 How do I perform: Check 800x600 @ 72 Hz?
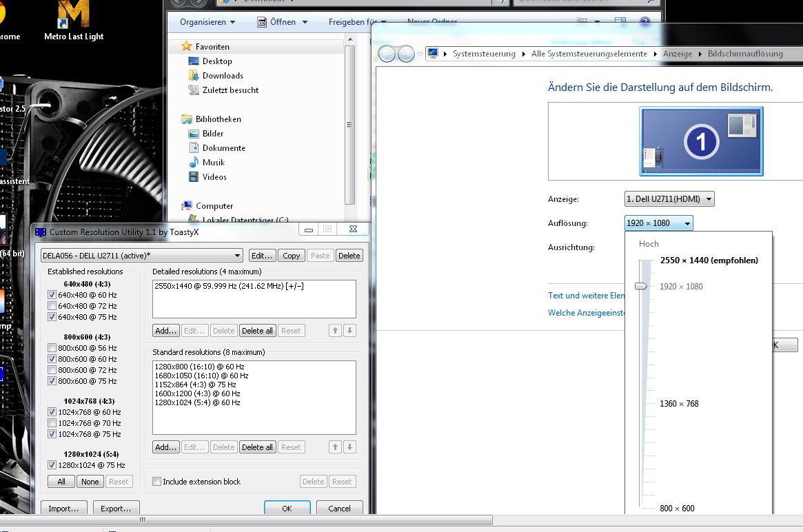click(52, 370)
